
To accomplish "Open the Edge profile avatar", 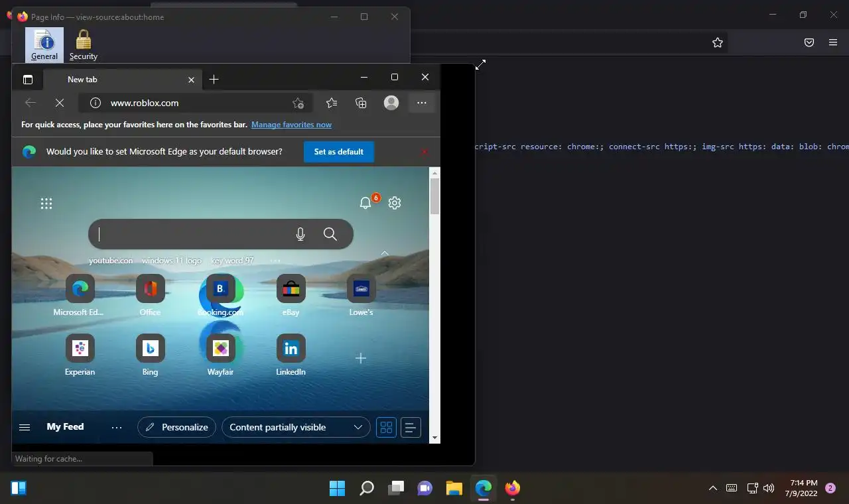I will tap(391, 103).
